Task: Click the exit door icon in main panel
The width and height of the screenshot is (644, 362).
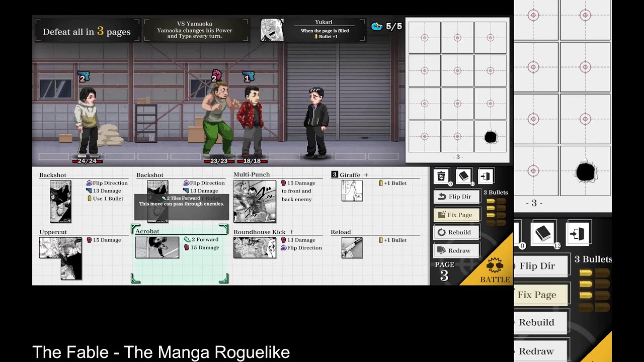Action: pyautogui.click(x=486, y=176)
